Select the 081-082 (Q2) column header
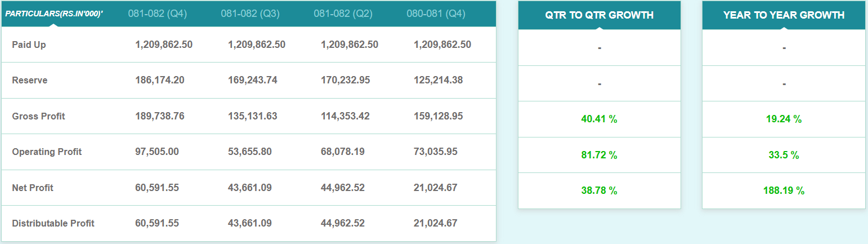The height and width of the screenshot is (244, 868). click(x=343, y=14)
